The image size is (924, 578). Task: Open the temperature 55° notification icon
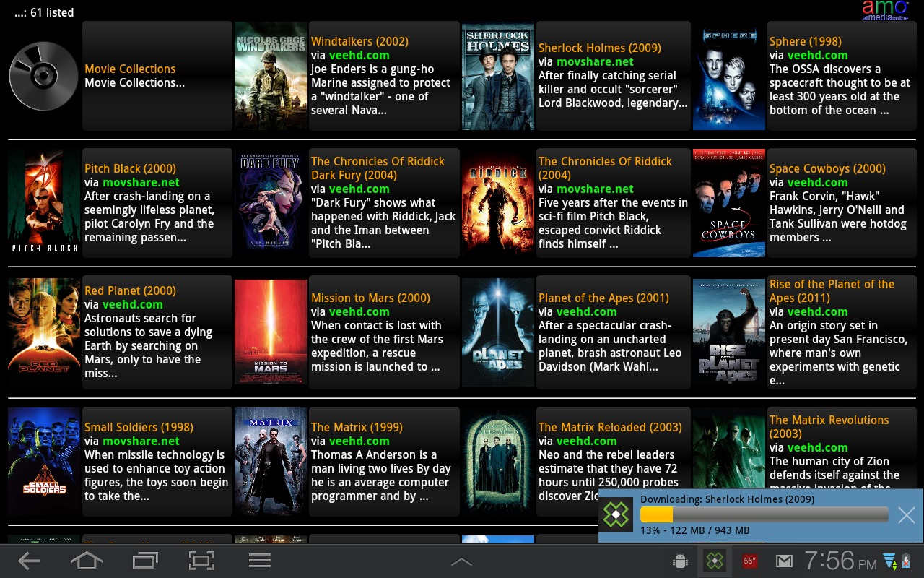(x=749, y=561)
